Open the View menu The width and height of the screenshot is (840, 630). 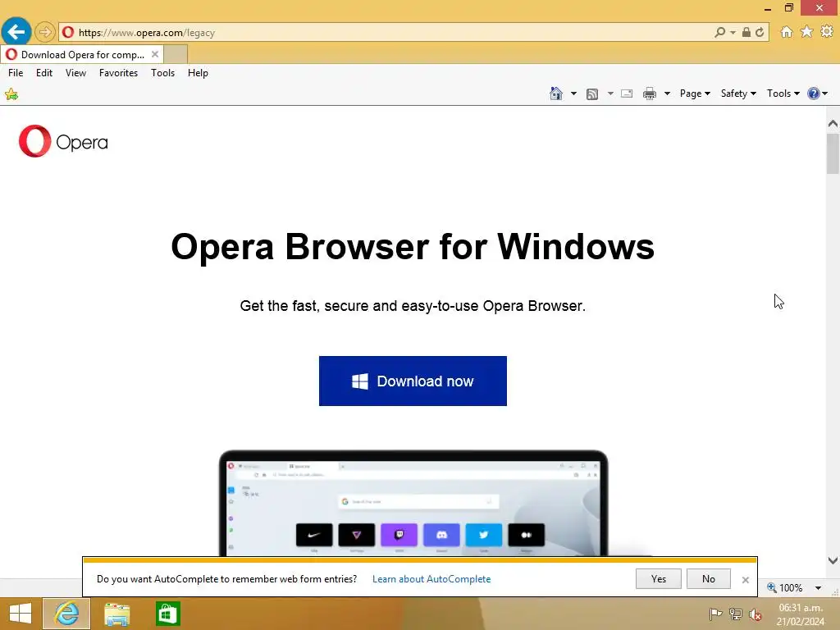point(75,73)
